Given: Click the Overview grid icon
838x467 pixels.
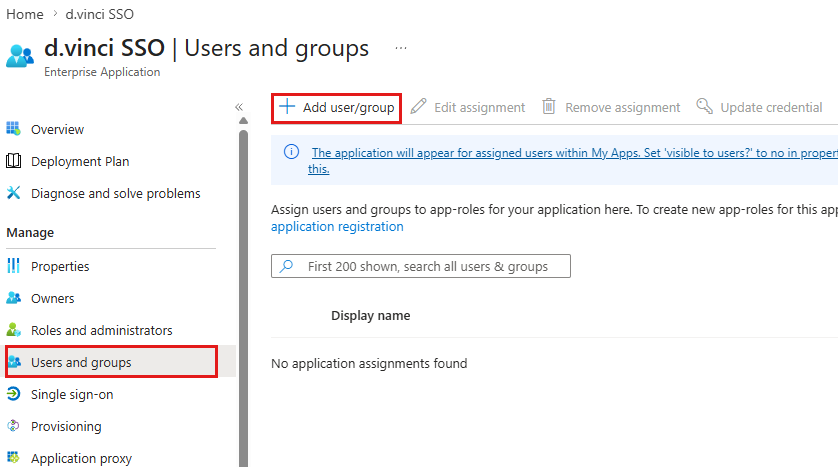Looking at the screenshot, I should click(13, 128).
